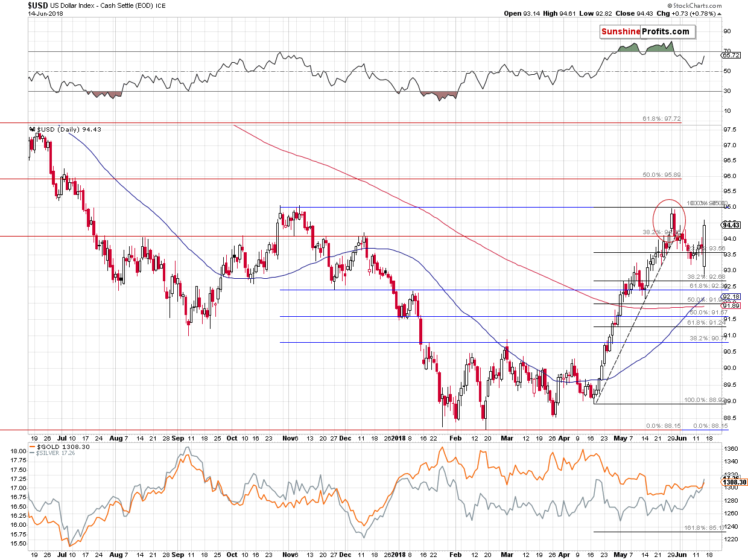Click the 90 level on the RSI axis
This screenshot has width=748, height=560.
pyautogui.click(x=727, y=31)
